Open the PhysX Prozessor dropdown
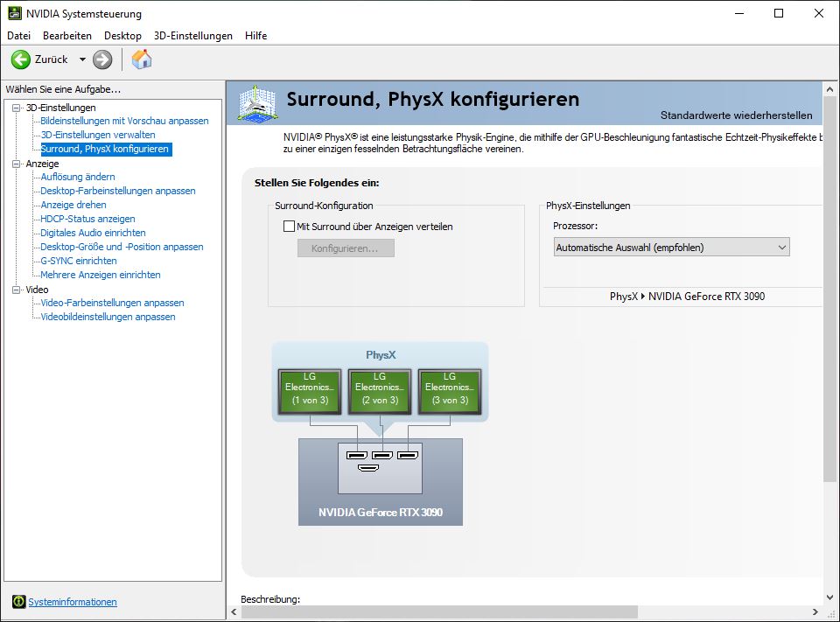840x622 pixels. 671,247
